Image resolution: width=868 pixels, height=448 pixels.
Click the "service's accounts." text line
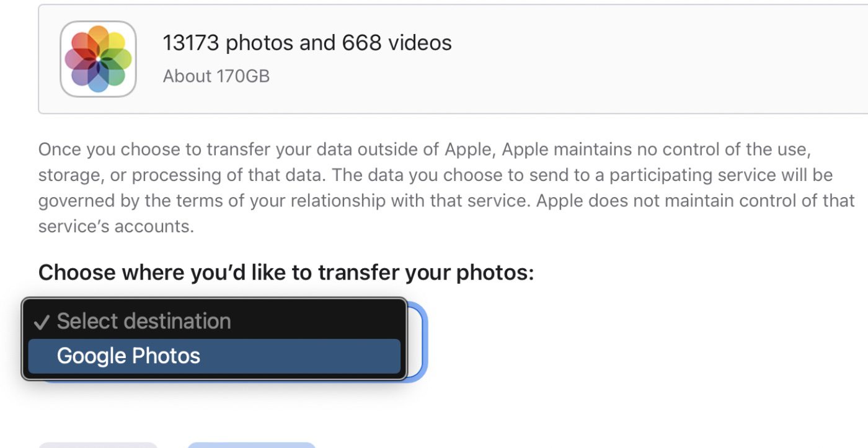tap(116, 226)
